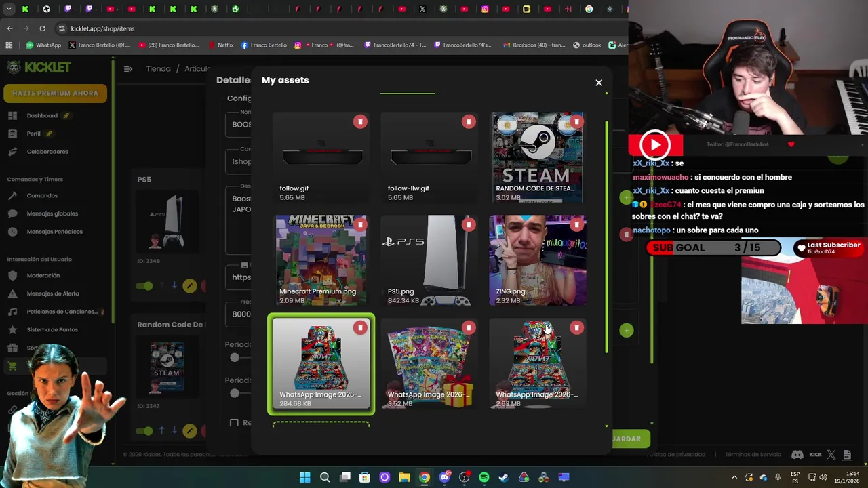Go to Comandos section

42,195
